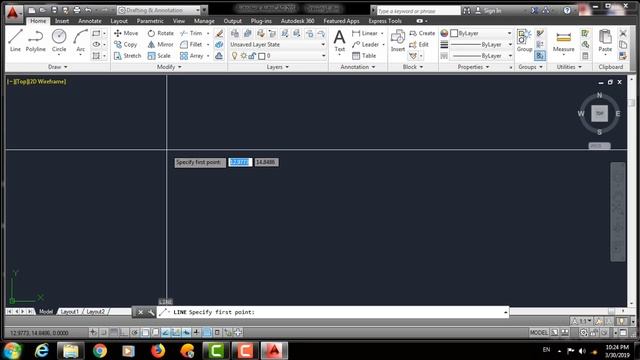Expand the Modify panel
The width and height of the screenshot is (640, 360).
169,67
